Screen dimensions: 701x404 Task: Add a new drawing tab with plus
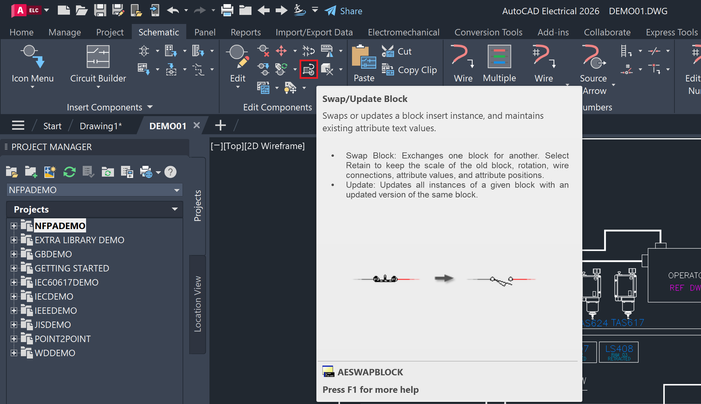(220, 126)
